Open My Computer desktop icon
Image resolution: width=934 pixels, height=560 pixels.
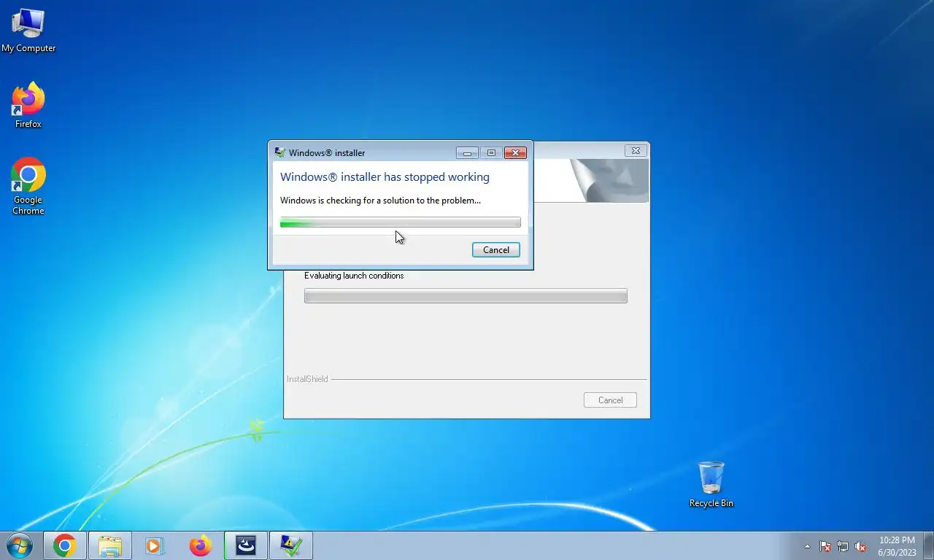tap(28, 31)
